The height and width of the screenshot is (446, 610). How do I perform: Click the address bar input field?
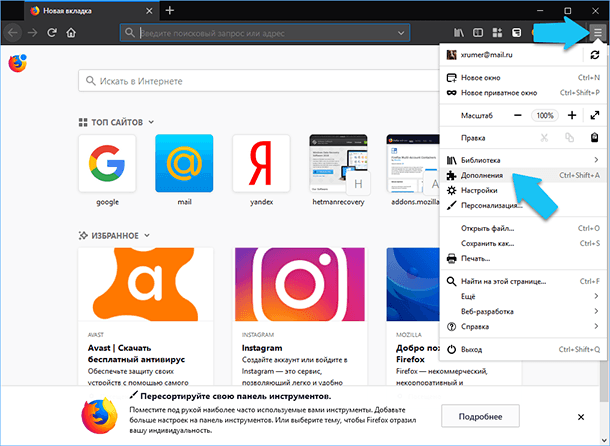[x=265, y=33]
